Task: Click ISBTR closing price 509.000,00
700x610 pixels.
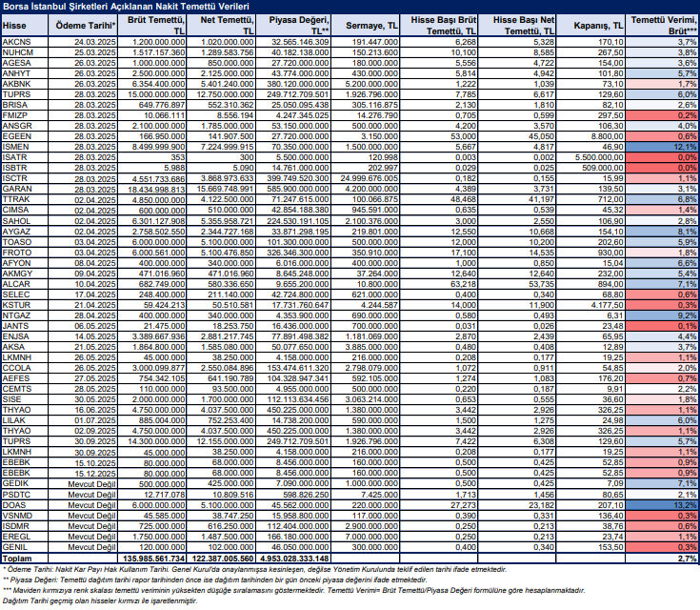Action: [x=590, y=168]
